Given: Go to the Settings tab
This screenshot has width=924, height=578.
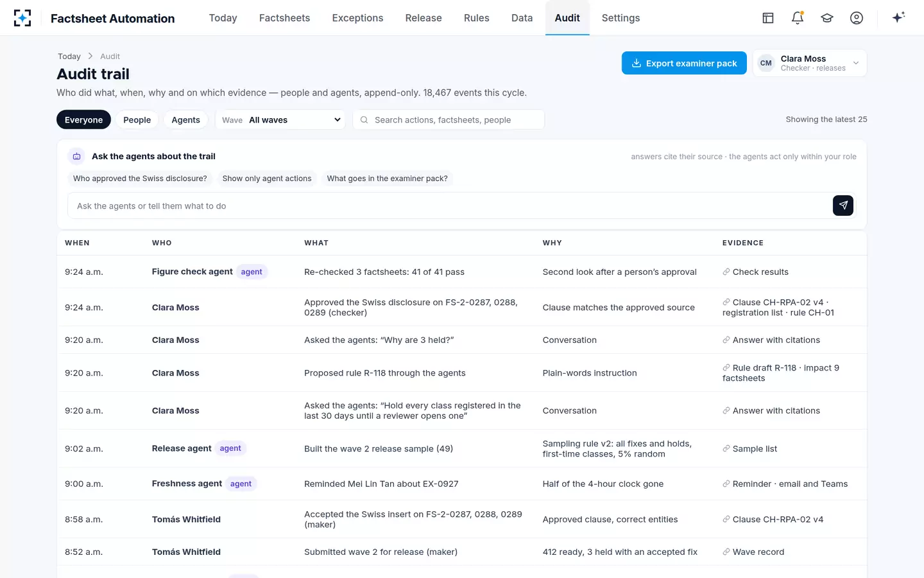Looking at the screenshot, I should click(621, 18).
